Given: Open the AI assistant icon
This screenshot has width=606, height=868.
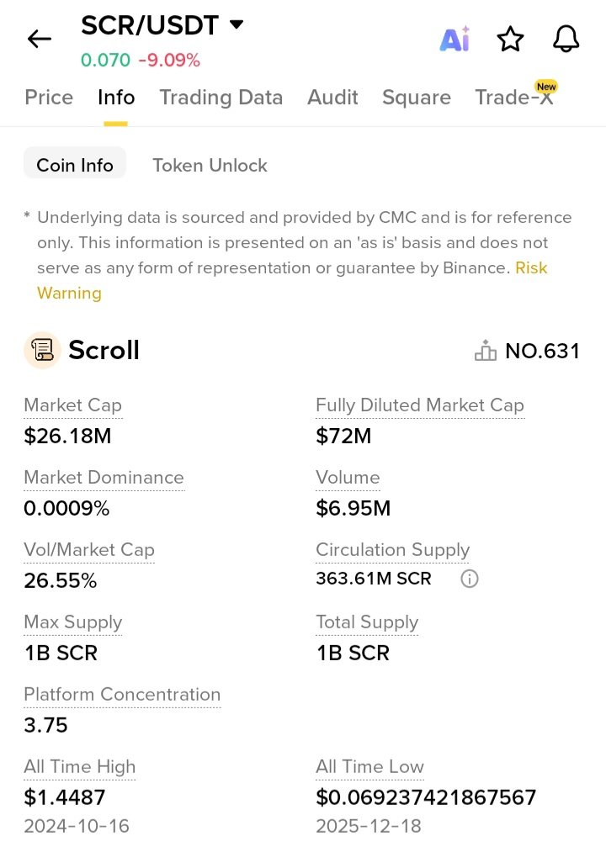Looking at the screenshot, I should click(454, 39).
